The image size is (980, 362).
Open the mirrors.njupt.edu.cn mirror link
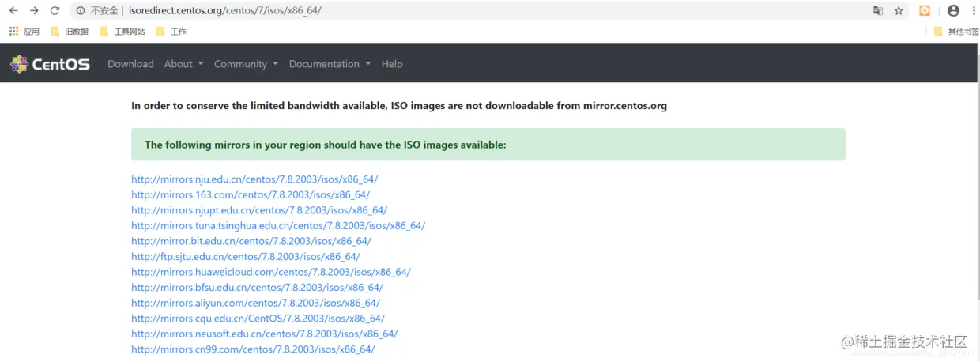259,210
